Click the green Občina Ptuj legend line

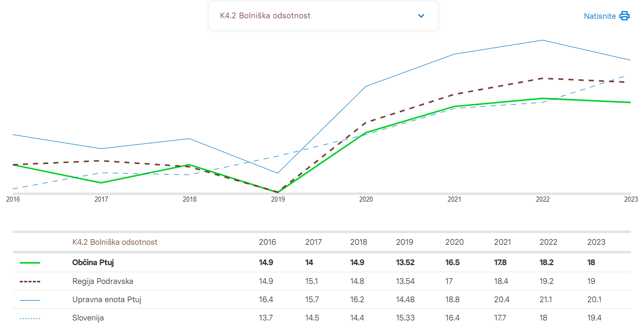(30, 263)
